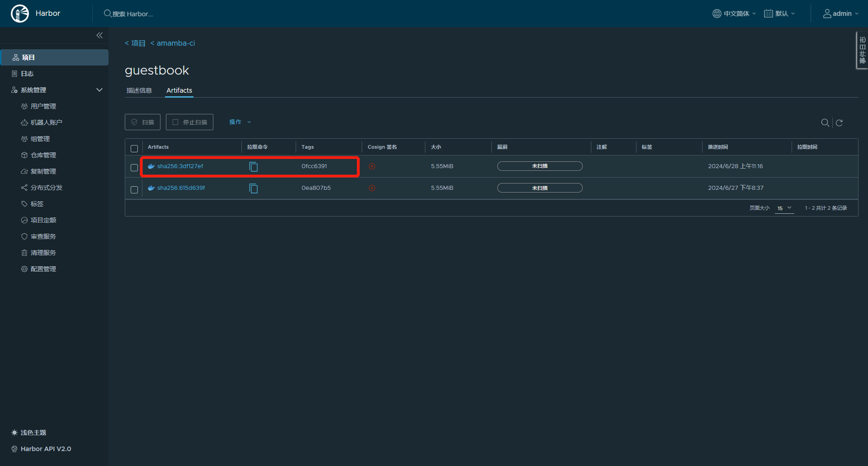Open the page size dropdown
This screenshot has height=466, width=868.
(784, 208)
